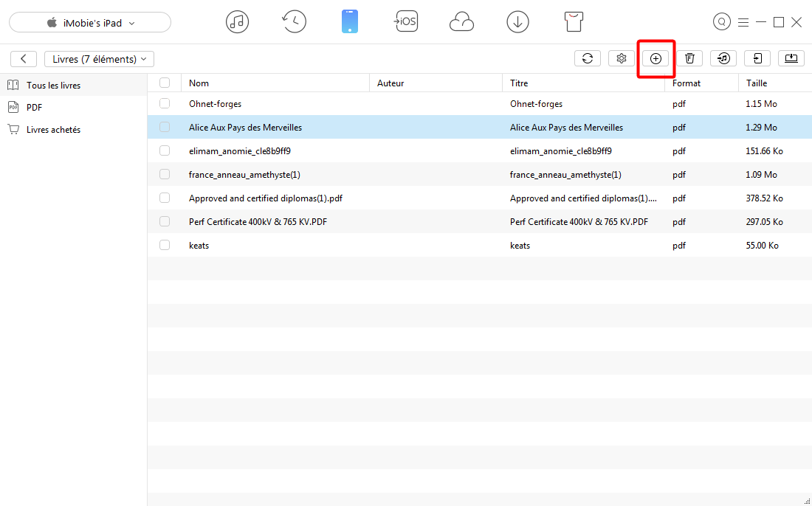
Task: Select Livres achetés in sidebar
Action: coord(73,129)
